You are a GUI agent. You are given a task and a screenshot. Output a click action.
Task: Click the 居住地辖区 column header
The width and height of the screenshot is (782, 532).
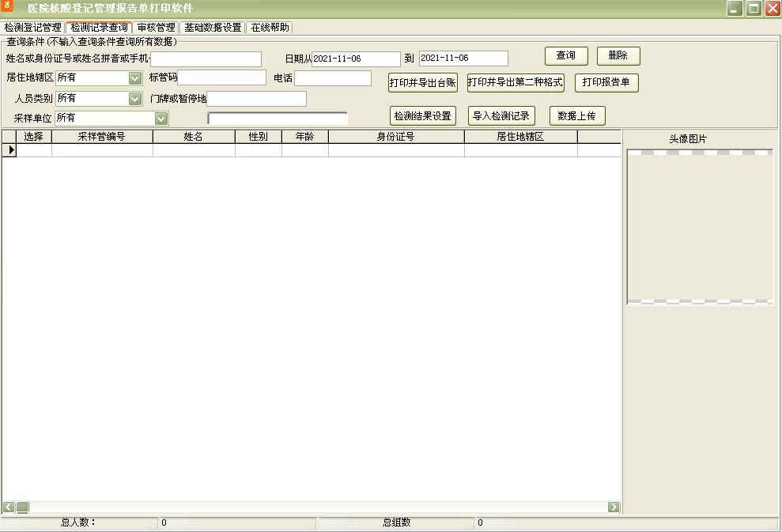[520, 137]
